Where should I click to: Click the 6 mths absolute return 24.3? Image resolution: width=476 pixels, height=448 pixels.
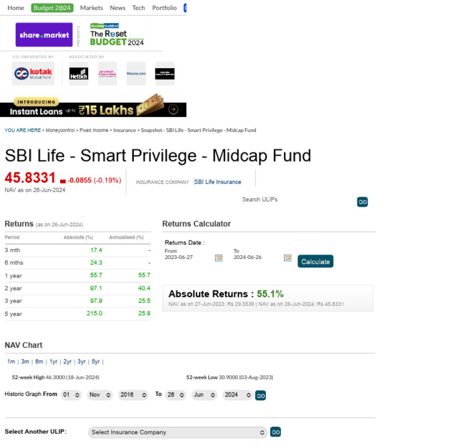coord(96,263)
